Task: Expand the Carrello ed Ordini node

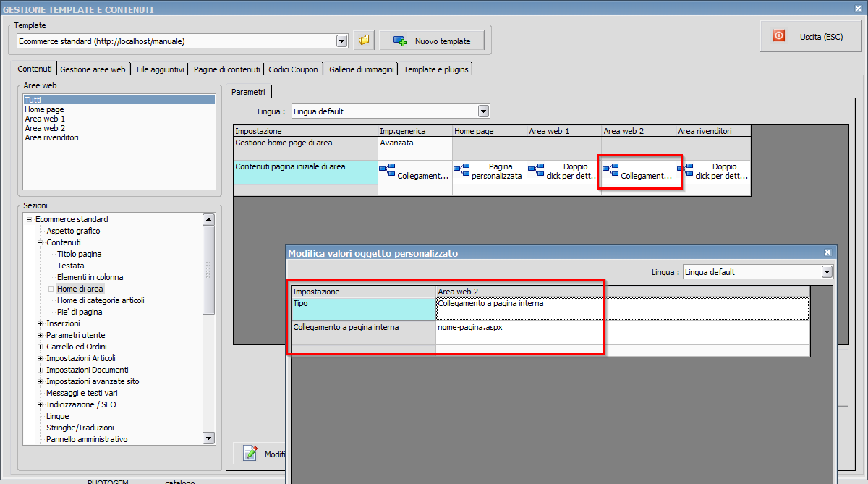Action: click(x=40, y=347)
